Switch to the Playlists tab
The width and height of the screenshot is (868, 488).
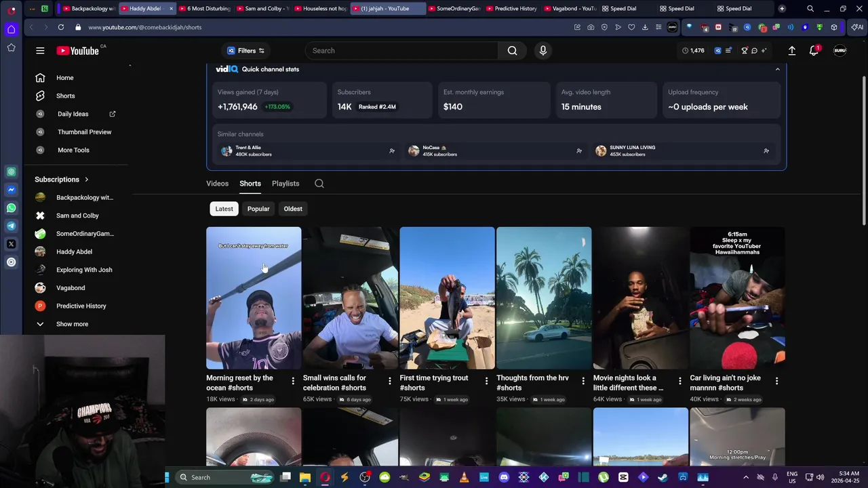coord(285,184)
